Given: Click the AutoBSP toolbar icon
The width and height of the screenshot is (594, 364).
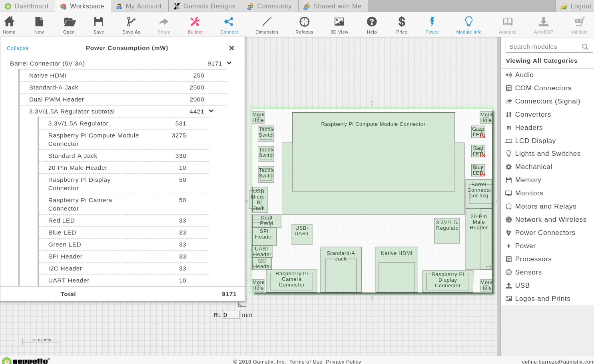Looking at the screenshot, I should click(543, 25).
